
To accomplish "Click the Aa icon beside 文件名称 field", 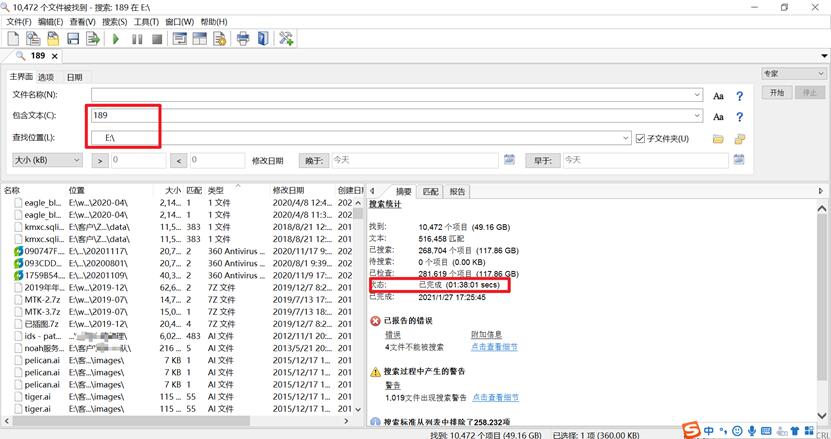I will [x=718, y=96].
